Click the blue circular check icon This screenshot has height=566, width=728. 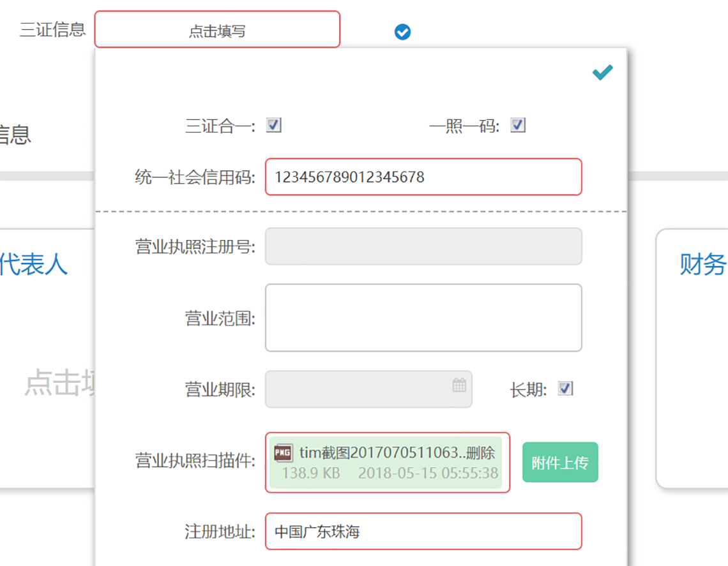(x=402, y=31)
